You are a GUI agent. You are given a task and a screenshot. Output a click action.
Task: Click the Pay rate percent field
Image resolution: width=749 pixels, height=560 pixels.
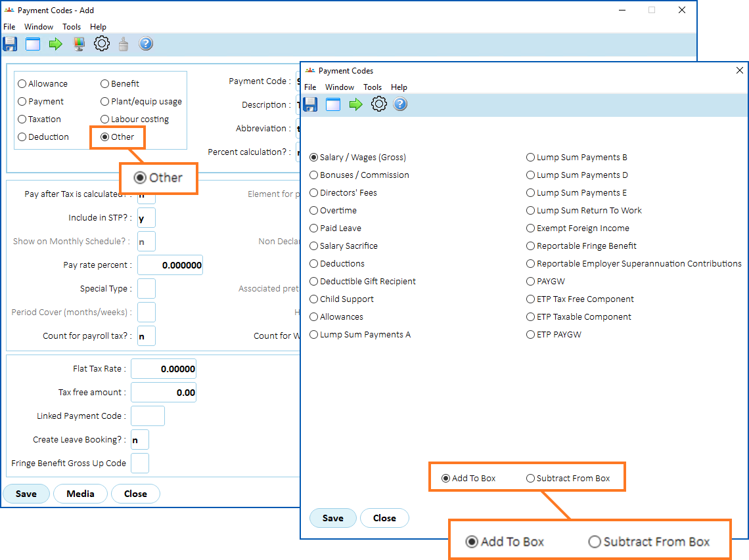[170, 265]
